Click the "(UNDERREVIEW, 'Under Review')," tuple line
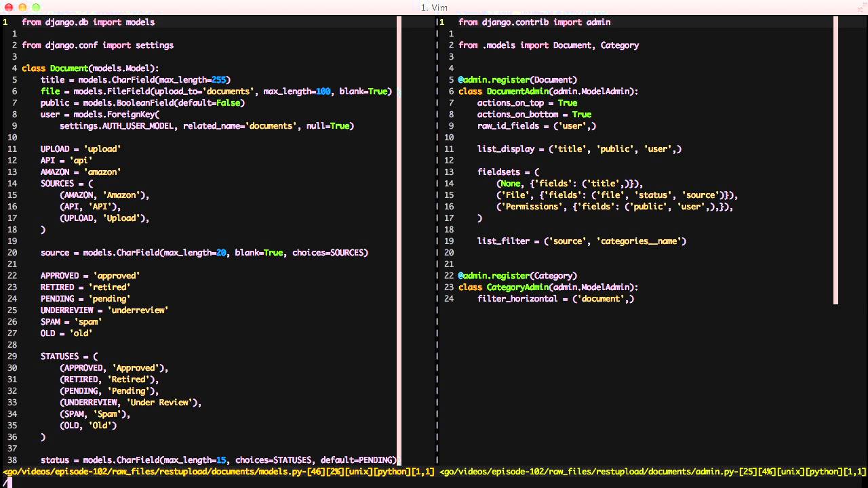 coord(131,403)
